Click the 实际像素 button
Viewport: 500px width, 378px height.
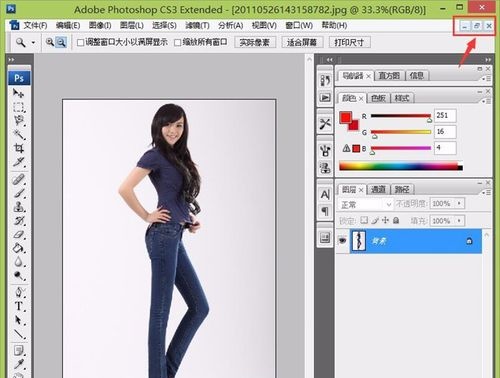pyautogui.click(x=255, y=42)
